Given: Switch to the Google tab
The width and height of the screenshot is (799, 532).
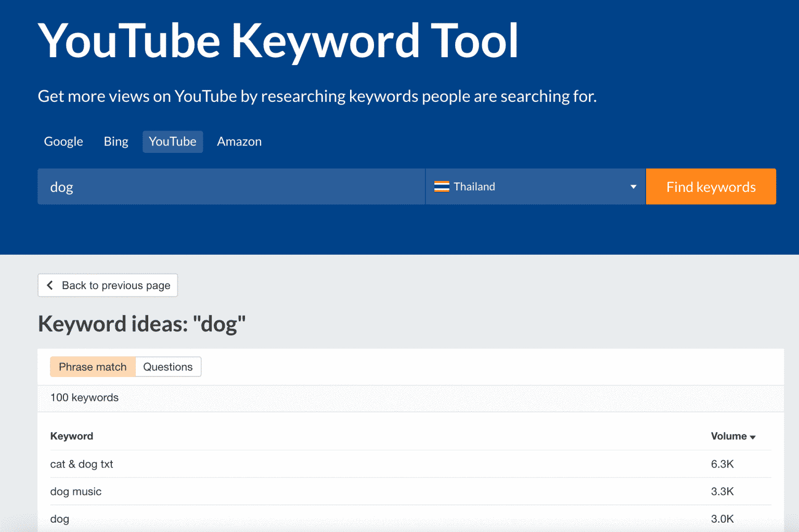Looking at the screenshot, I should pyautogui.click(x=63, y=141).
